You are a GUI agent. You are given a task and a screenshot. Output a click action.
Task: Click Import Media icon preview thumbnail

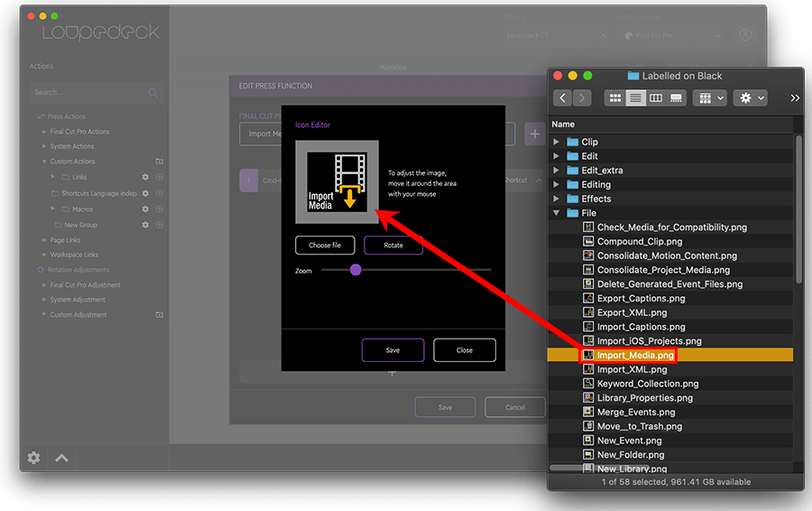(337, 181)
